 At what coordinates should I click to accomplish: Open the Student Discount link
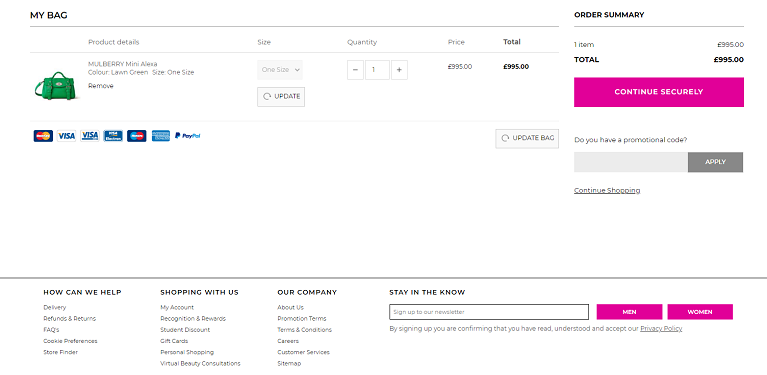click(185, 330)
